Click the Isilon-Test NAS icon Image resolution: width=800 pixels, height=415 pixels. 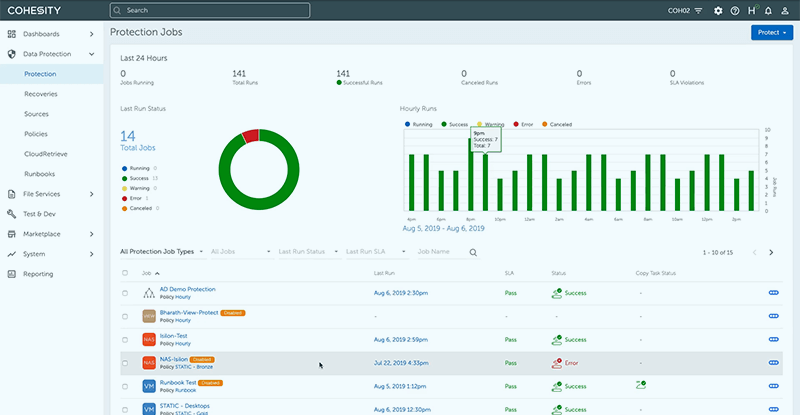149,339
